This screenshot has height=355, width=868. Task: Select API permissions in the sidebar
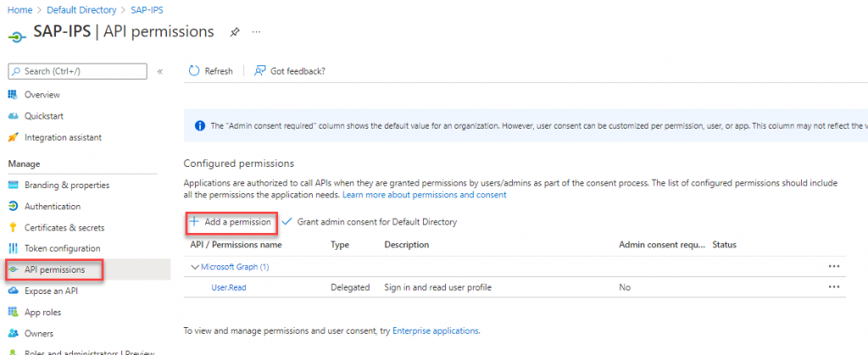point(54,269)
